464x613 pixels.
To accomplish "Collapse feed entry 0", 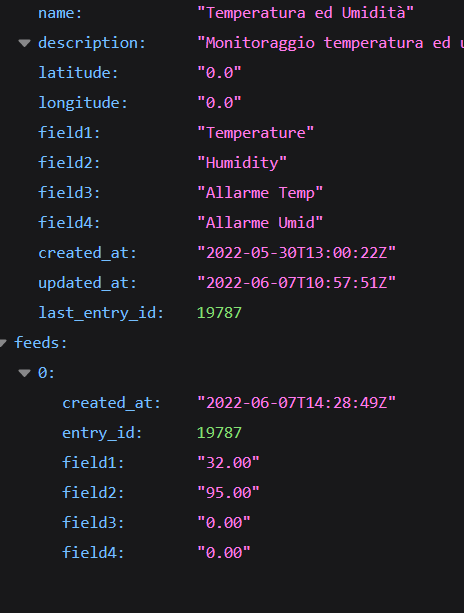I will pyautogui.click(x=24, y=373).
